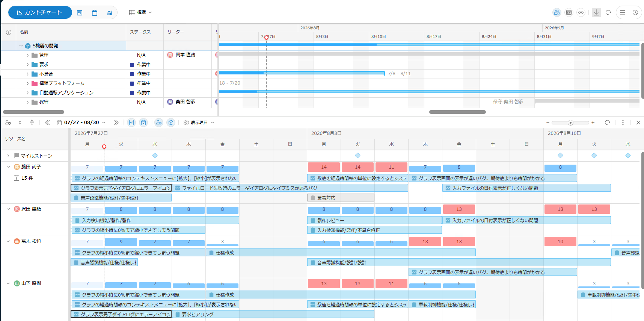Click the horizontal scrollbar under the Gantt timeline
This screenshot has height=321, width=644.
(457, 112)
